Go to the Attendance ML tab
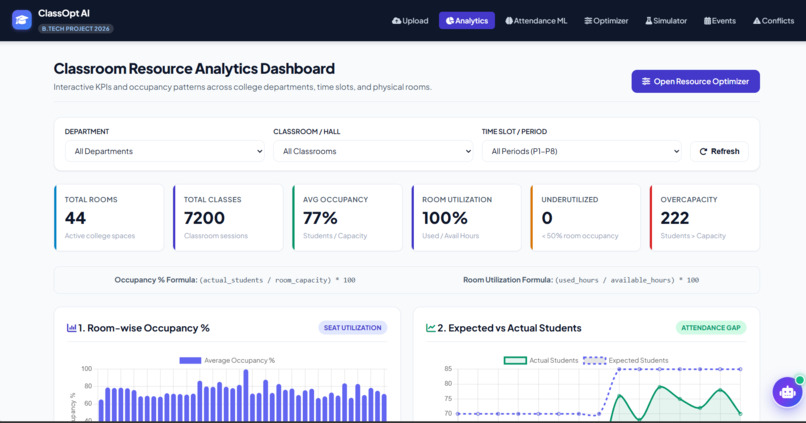The image size is (806, 423). click(x=536, y=21)
